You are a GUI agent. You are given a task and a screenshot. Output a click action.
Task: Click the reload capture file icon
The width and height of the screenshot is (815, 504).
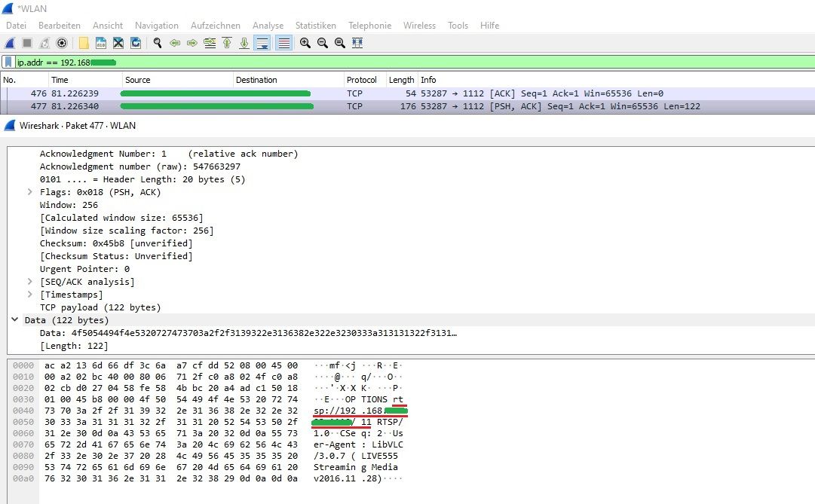[136, 43]
